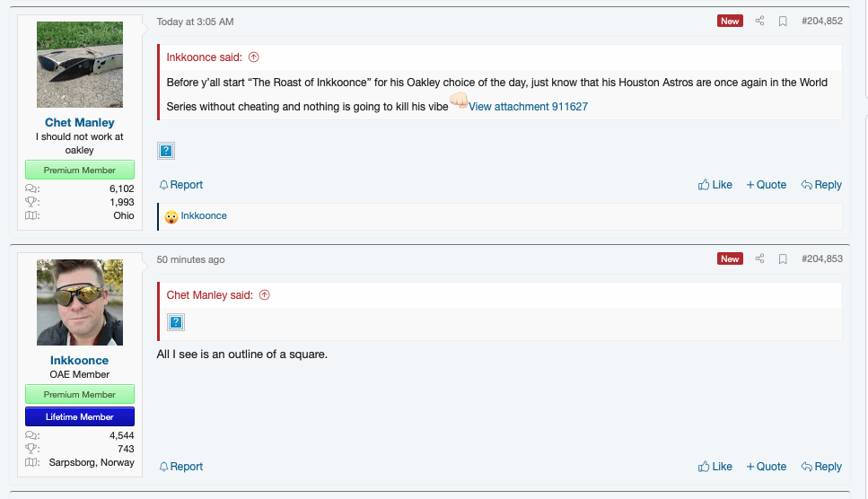Open Chet Manley's profile avatar
The height and width of the screenshot is (499, 868).
tap(80, 65)
